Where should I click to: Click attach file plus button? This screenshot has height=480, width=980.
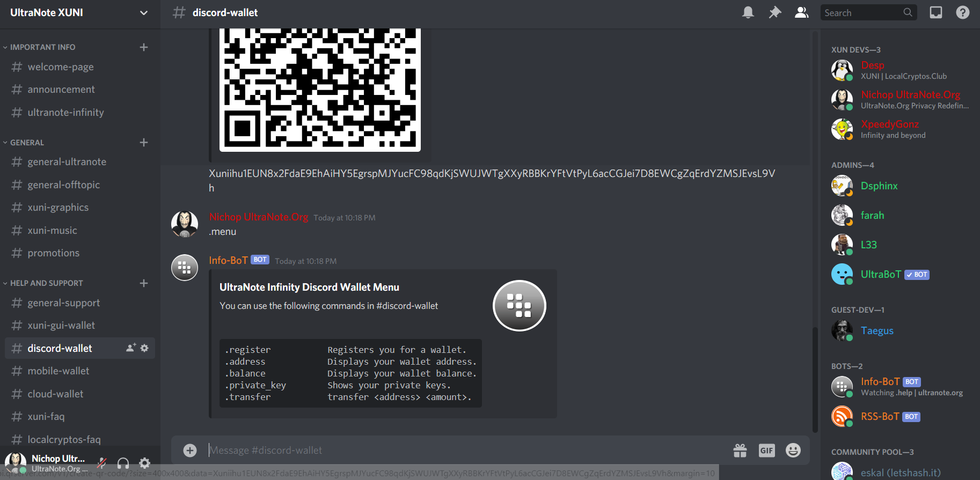(x=190, y=451)
